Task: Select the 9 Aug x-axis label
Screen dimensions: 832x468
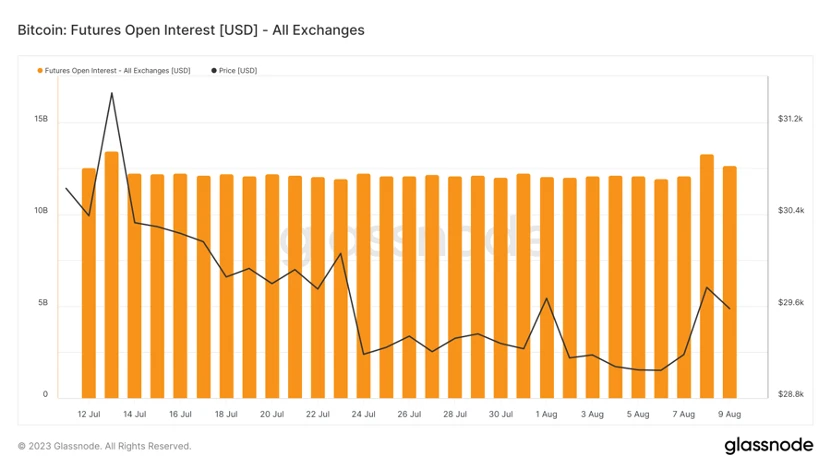Action: 730,413
